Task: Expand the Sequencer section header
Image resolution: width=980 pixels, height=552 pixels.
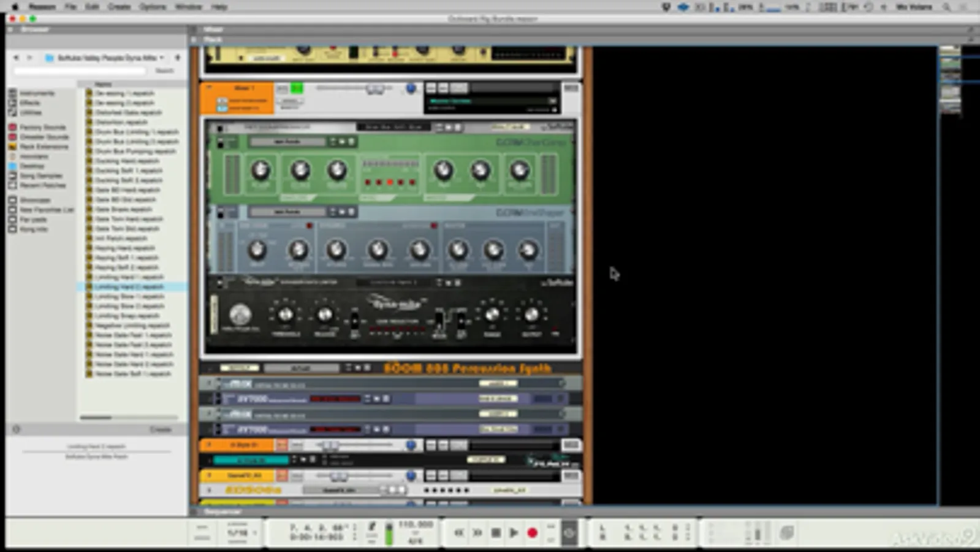Action: [194, 512]
